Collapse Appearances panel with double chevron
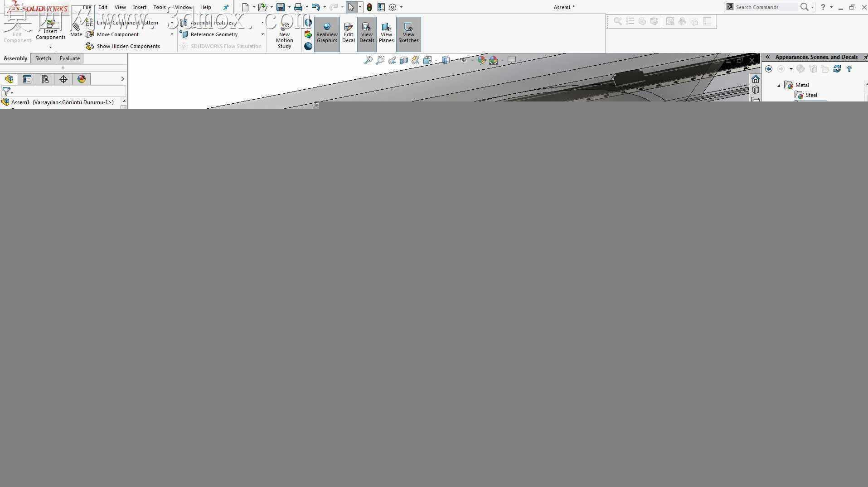The image size is (868, 487). tap(768, 57)
